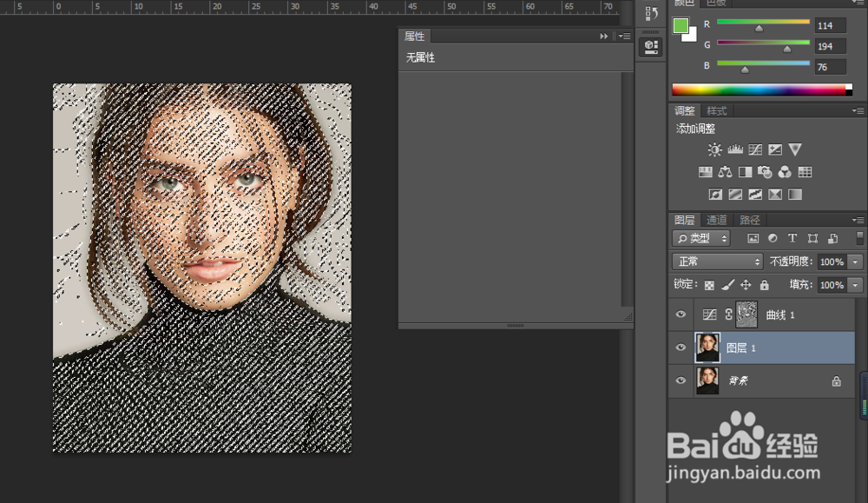Hide the 曲线 1 layer
This screenshot has height=503, width=868.
(x=681, y=314)
